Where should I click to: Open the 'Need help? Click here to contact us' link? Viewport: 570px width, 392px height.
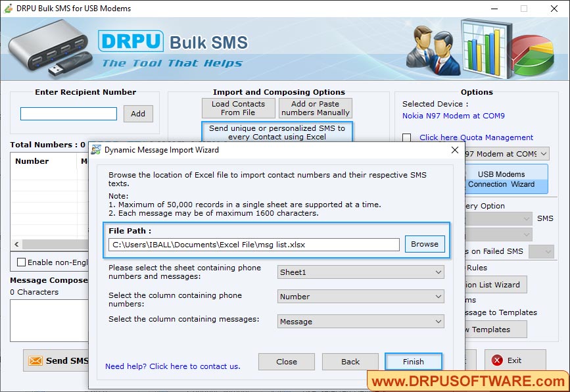[173, 366]
